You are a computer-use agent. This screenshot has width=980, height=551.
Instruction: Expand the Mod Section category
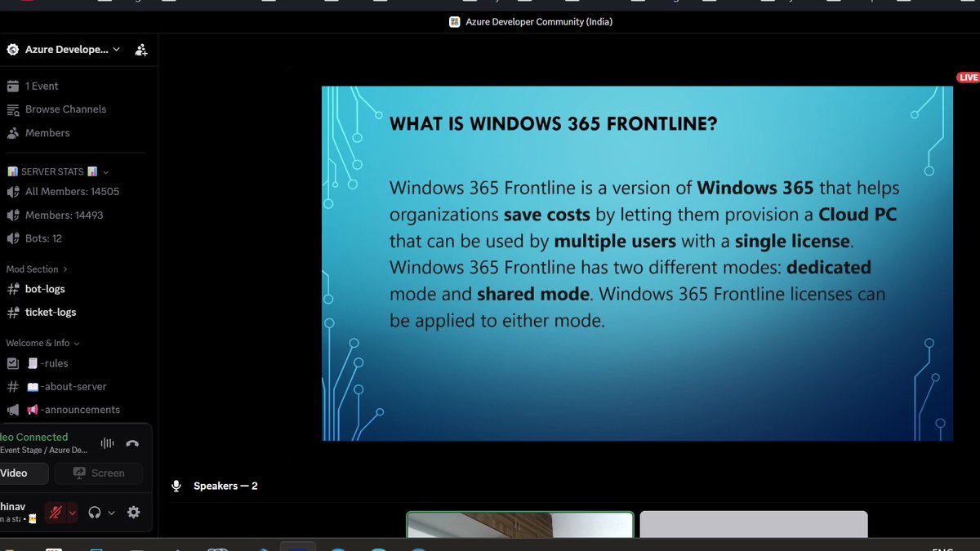click(37, 269)
